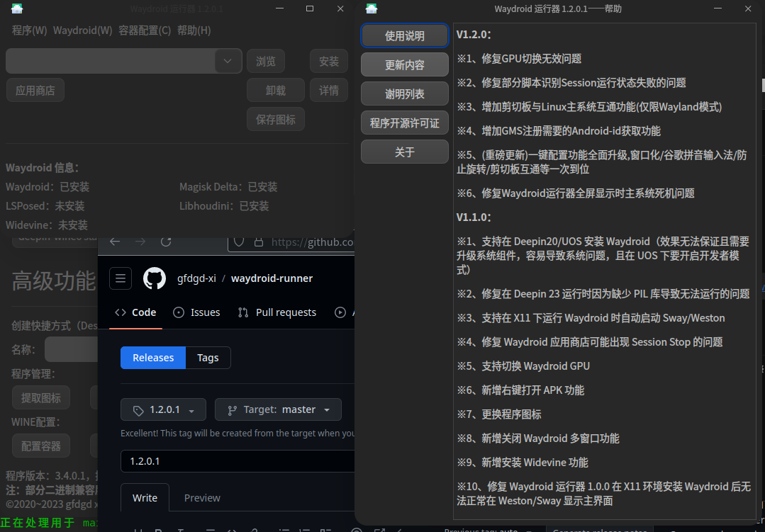
Task: Open the 程序(W) menu
Action: [29, 30]
